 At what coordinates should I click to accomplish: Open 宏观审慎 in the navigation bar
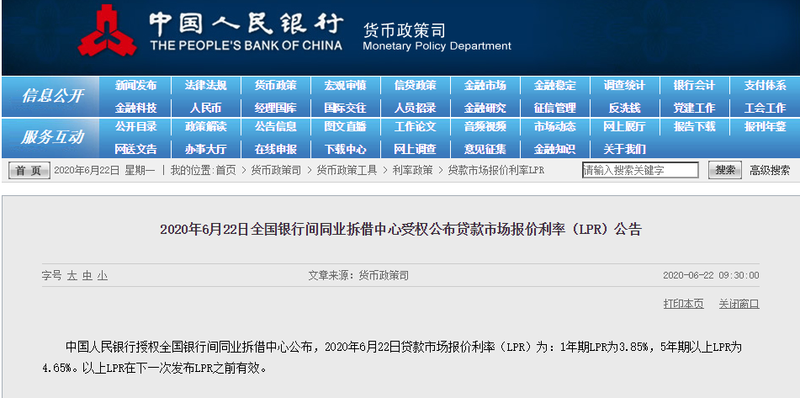point(345,86)
